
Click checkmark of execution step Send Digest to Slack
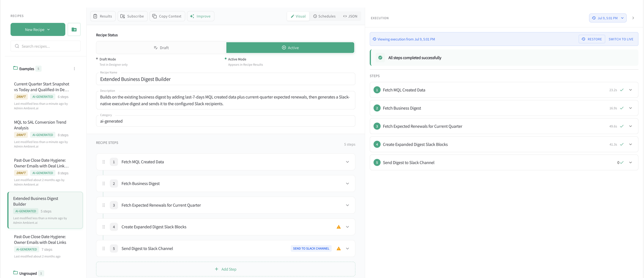click(x=622, y=162)
